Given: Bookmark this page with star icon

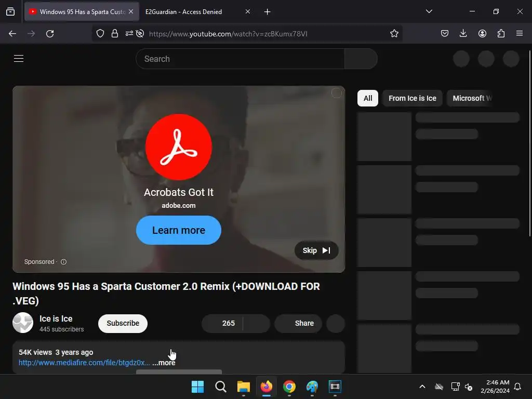Looking at the screenshot, I should 394,34.
